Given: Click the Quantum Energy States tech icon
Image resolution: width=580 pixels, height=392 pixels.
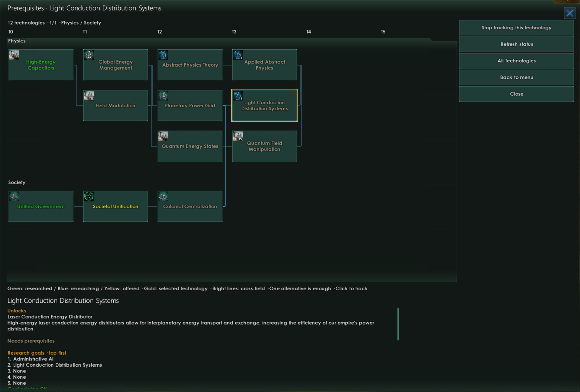Looking at the screenshot, I should 163,136.
